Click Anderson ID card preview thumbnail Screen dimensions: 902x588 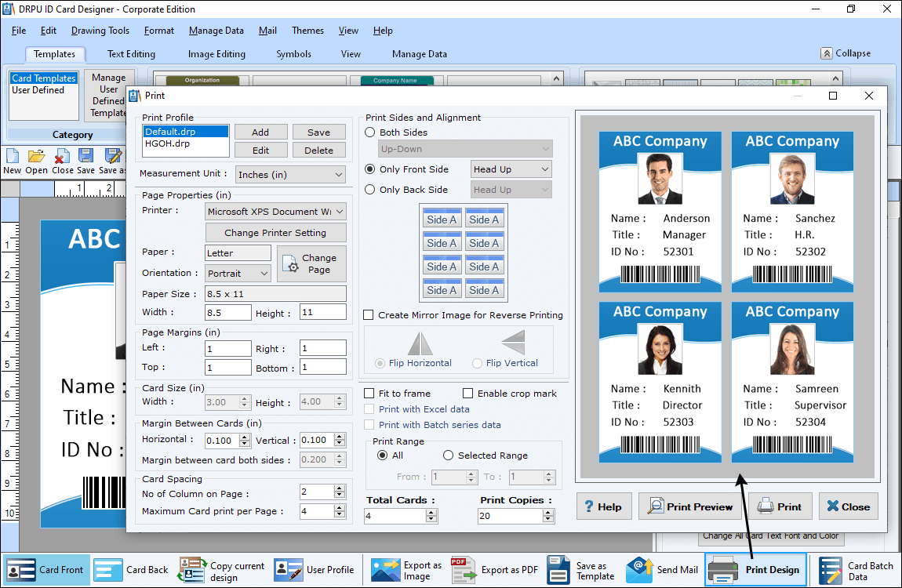click(x=660, y=212)
